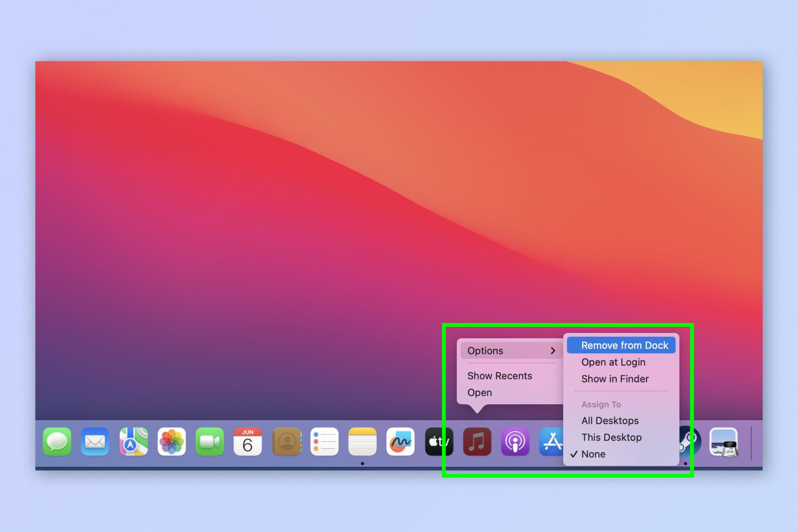The width and height of the screenshot is (798, 532).
Task: Open the Steam icon in the Dock
Action: (691, 442)
